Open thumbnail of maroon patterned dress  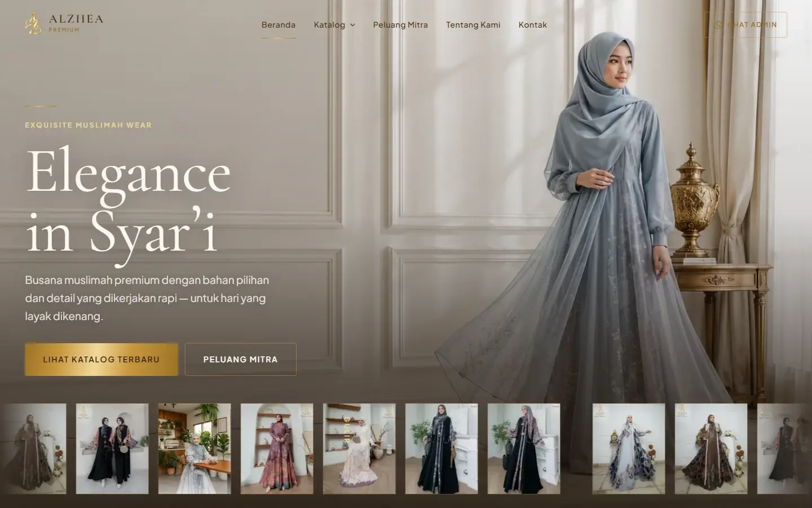(277, 449)
